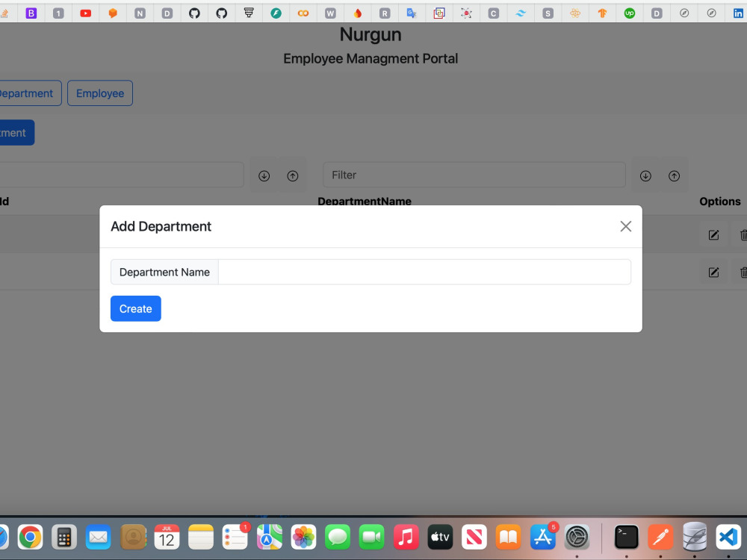Open the gray N bookmark
Viewport: 747px width, 560px height.
tap(140, 13)
